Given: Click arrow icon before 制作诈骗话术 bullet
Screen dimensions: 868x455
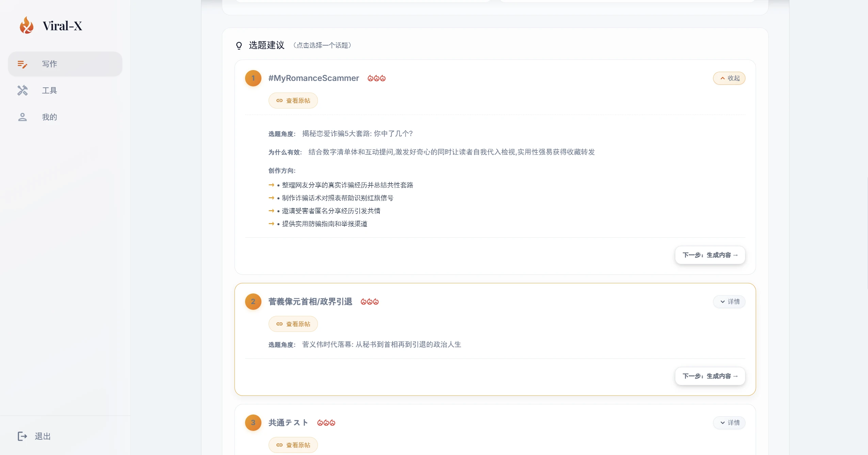Looking at the screenshot, I should click(x=271, y=198).
